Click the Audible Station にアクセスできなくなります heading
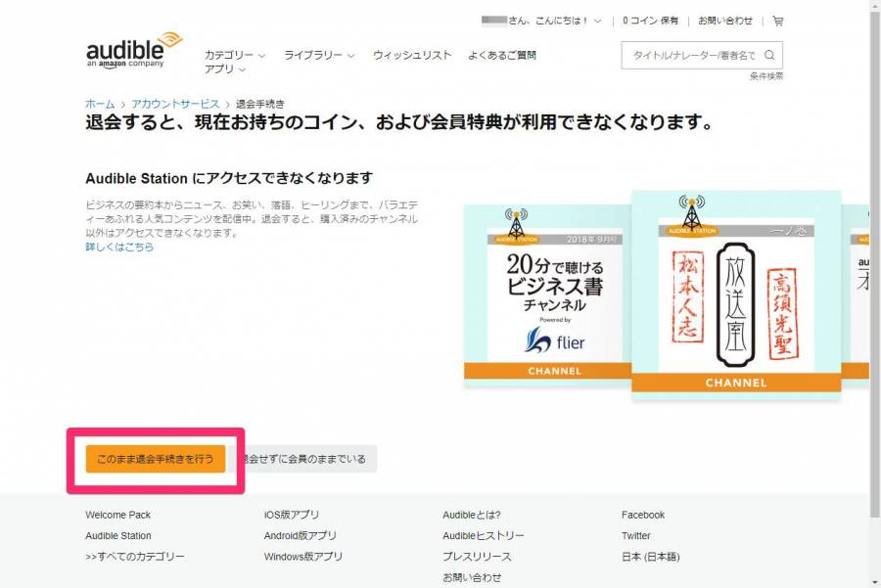The height and width of the screenshot is (588, 881). tap(229, 178)
